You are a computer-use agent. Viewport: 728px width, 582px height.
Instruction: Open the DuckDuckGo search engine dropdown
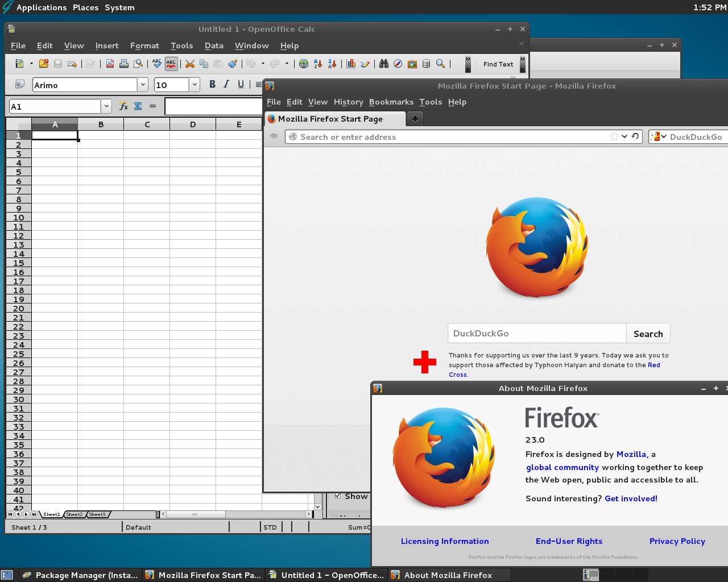659,136
